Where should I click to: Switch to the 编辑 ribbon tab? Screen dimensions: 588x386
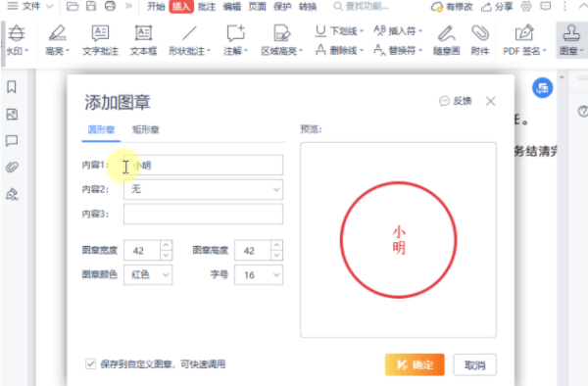(232, 7)
